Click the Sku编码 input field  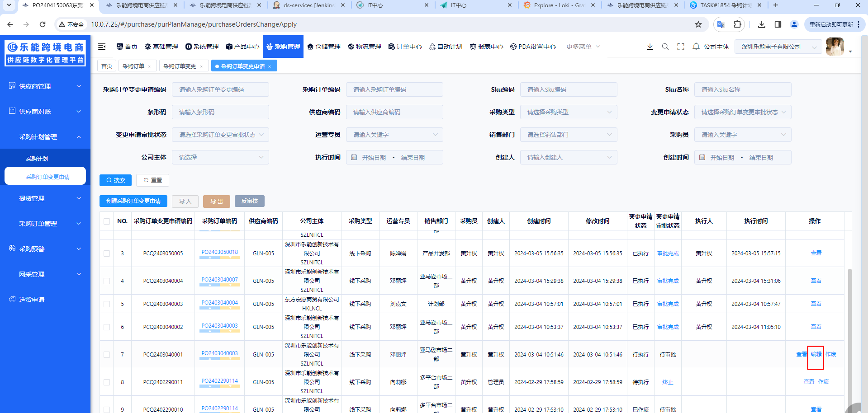tap(568, 89)
